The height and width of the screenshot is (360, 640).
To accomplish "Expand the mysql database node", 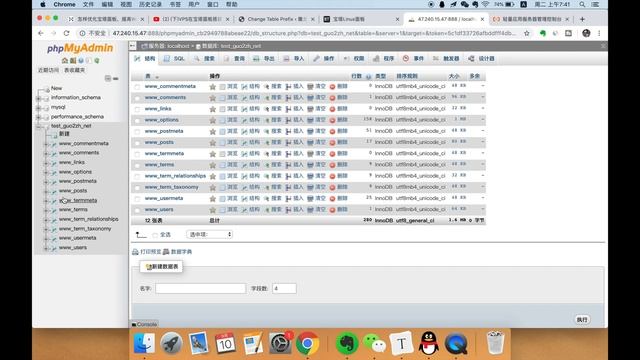I will click(38, 107).
